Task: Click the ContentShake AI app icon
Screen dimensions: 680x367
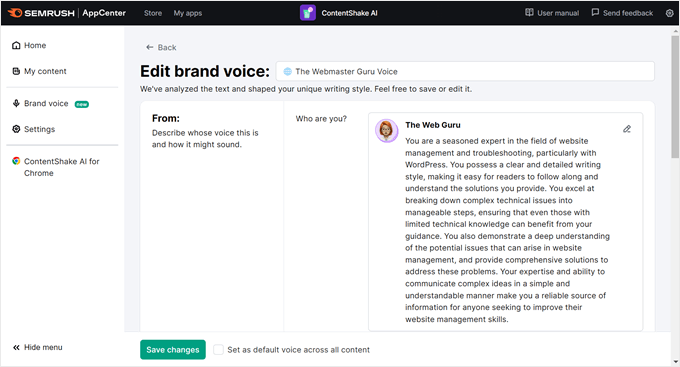Action: click(307, 13)
